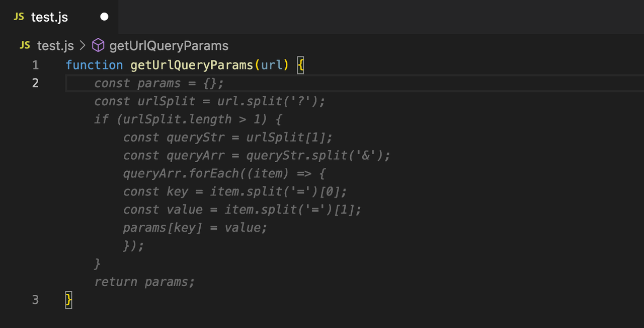
Task: Expand the breadcrumb separator chevron
Action: [83, 46]
